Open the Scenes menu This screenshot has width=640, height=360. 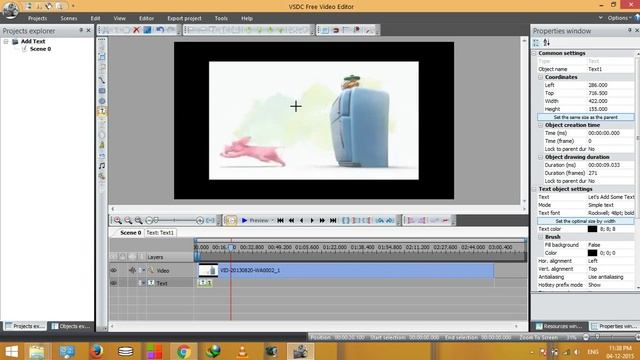[69, 18]
